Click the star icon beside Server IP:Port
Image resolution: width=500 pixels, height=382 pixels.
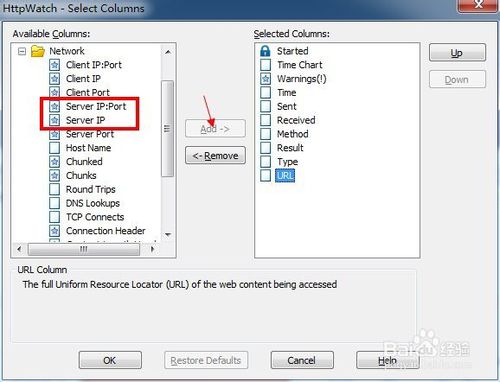[x=55, y=106]
